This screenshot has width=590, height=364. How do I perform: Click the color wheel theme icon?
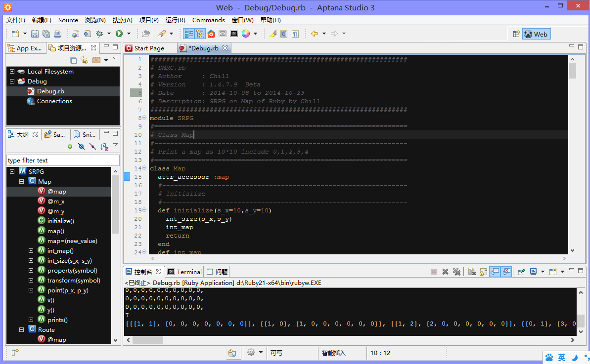point(246,34)
